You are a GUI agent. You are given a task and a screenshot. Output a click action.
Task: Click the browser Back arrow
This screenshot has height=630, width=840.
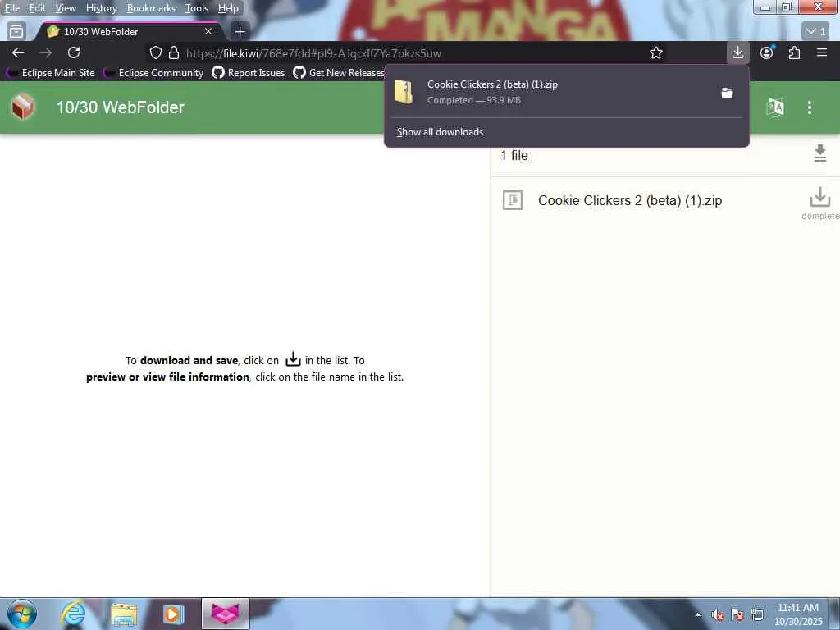(x=18, y=52)
